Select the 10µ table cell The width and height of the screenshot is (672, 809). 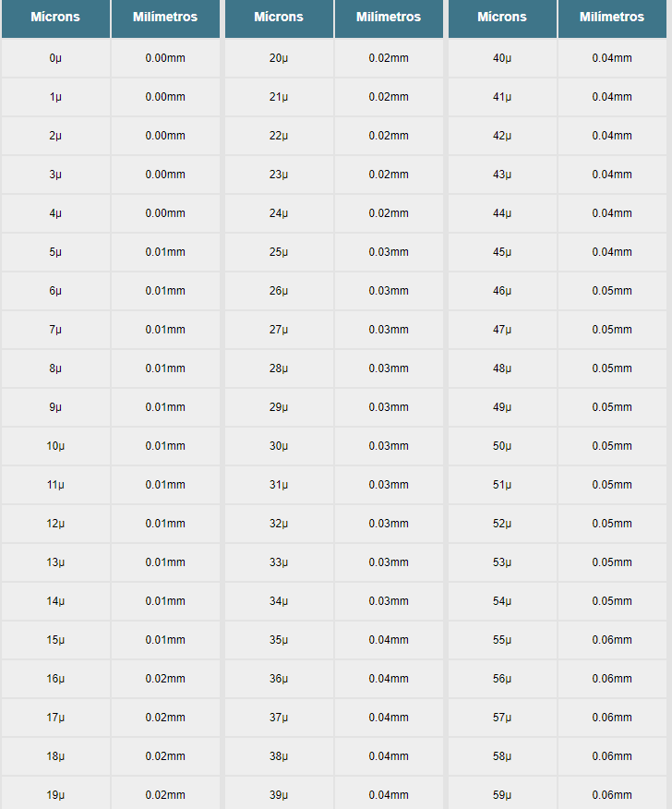[x=55, y=446]
